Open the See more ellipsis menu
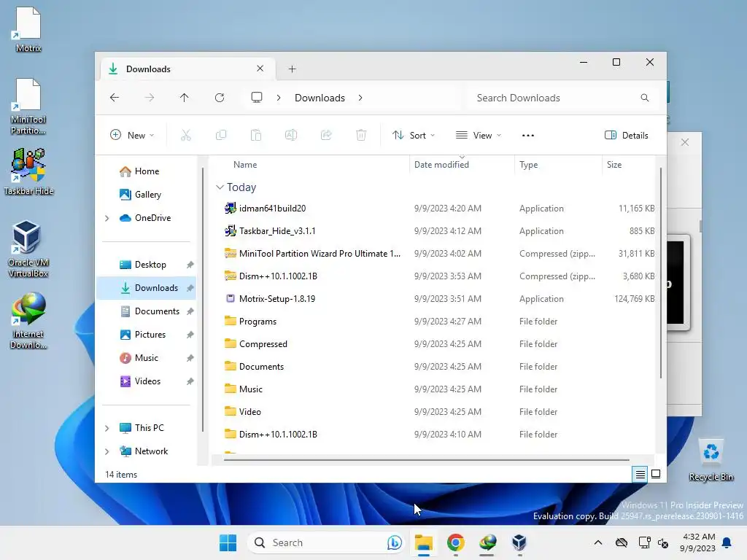The image size is (747, 560). pos(528,135)
